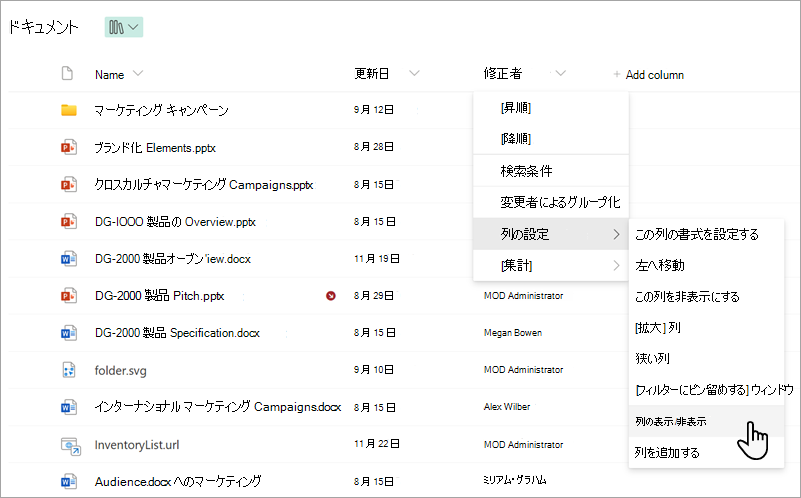801x498 pixels.
Task: Click 9月 12日 date cell
Action: pyautogui.click(x=374, y=110)
